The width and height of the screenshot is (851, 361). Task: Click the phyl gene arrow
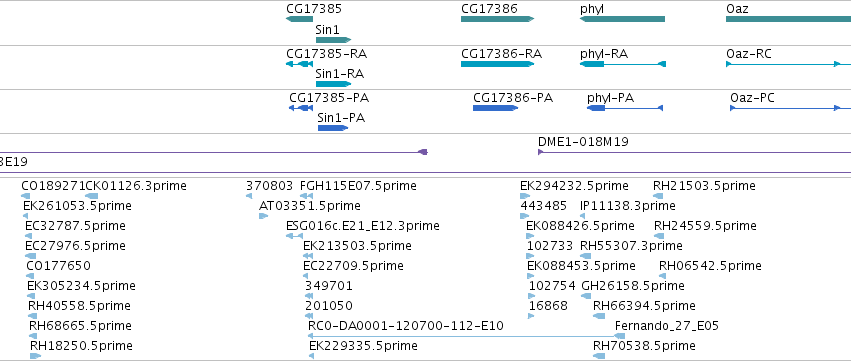623,19
